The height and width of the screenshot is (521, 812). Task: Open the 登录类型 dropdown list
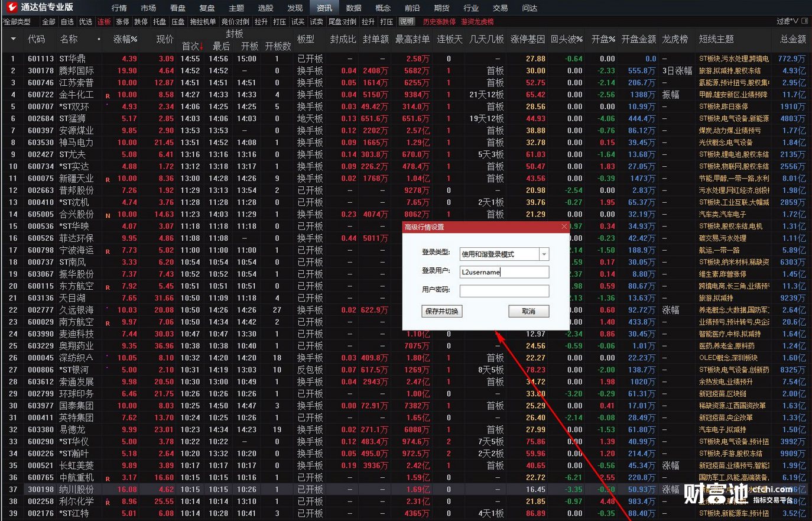544,254
